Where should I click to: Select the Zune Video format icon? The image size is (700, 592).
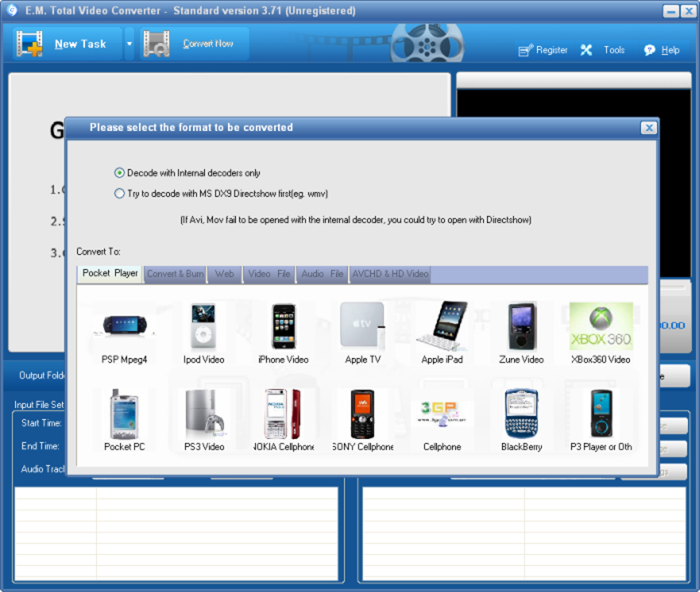pos(522,326)
